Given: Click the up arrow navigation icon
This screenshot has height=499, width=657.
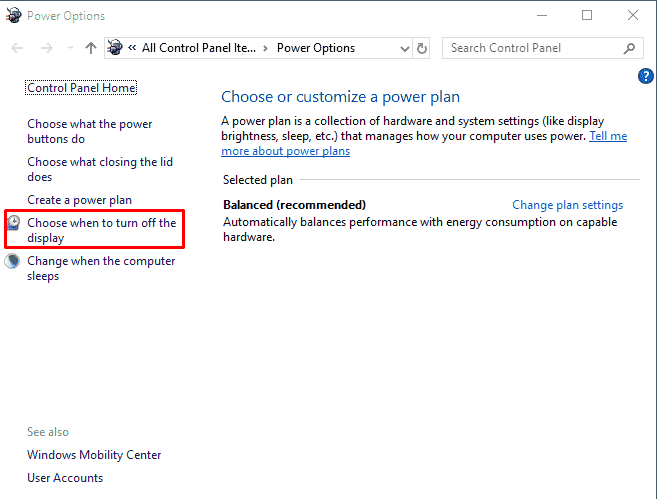Looking at the screenshot, I should (x=91, y=48).
